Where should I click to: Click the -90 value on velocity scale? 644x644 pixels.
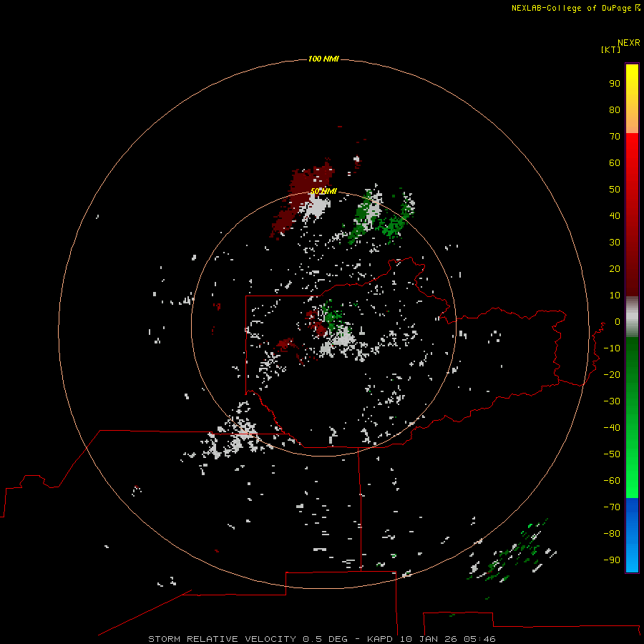pos(612,560)
